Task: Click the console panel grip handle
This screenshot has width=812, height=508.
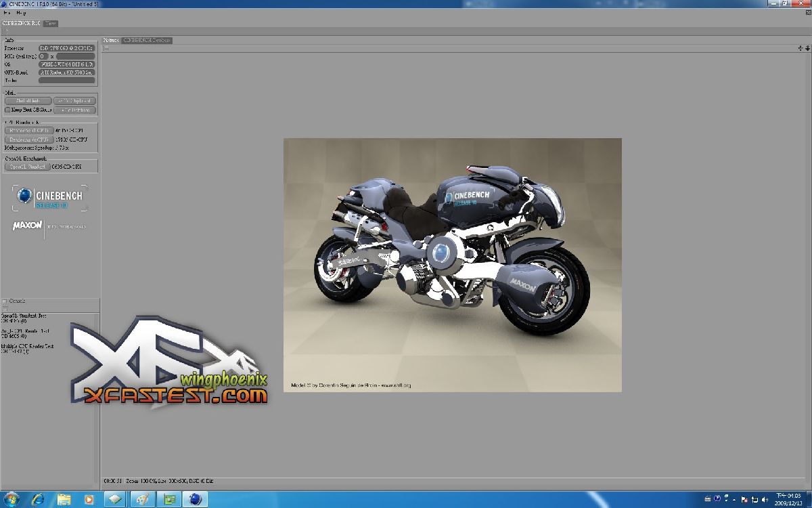Action: (x=4, y=309)
